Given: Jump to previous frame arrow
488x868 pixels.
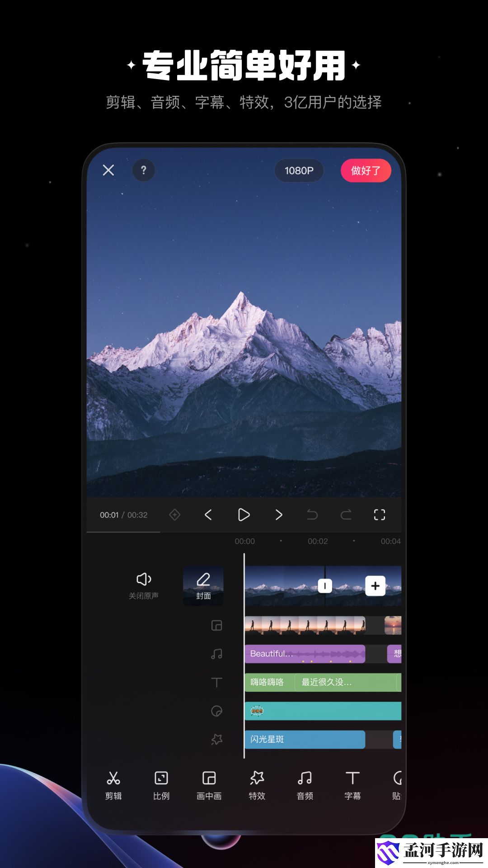Looking at the screenshot, I should pyautogui.click(x=208, y=514).
